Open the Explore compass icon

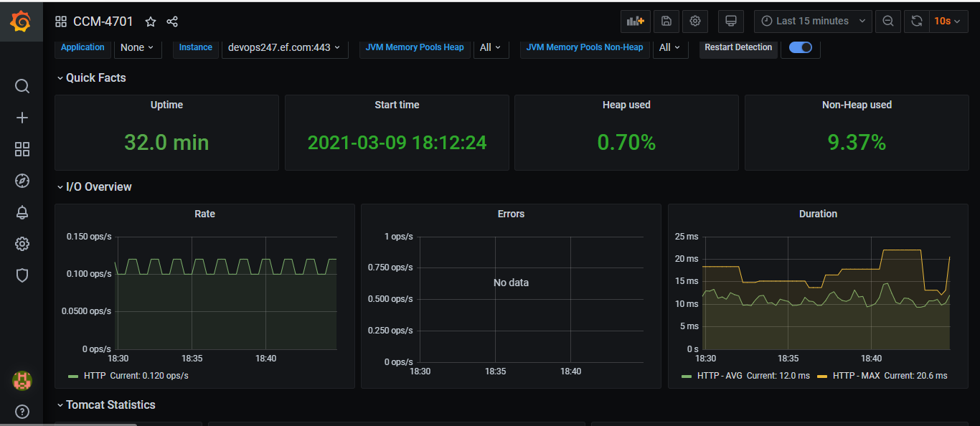coord(22,181)
